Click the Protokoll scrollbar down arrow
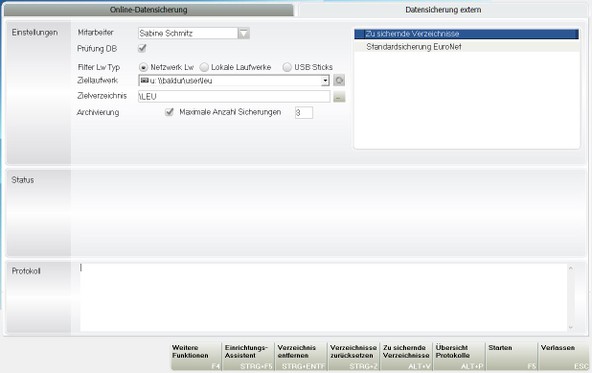 click(x=570, y=327)
